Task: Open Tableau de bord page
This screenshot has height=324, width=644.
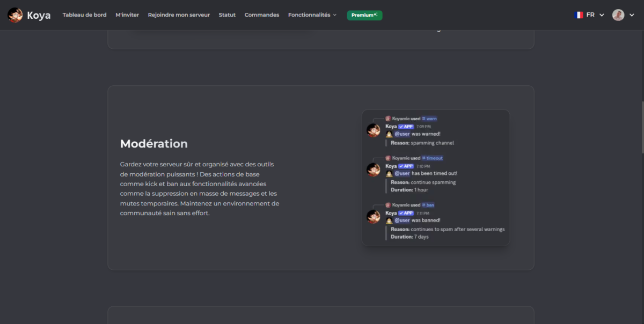Action: (84, 15)
